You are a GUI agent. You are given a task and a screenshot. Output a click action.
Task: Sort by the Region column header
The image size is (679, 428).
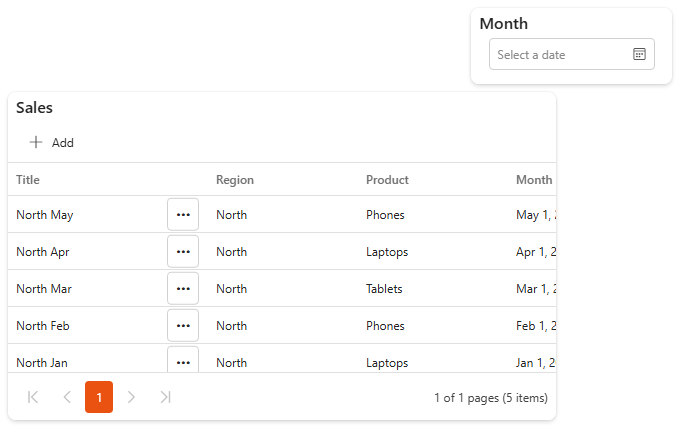(x=235, y=180)
